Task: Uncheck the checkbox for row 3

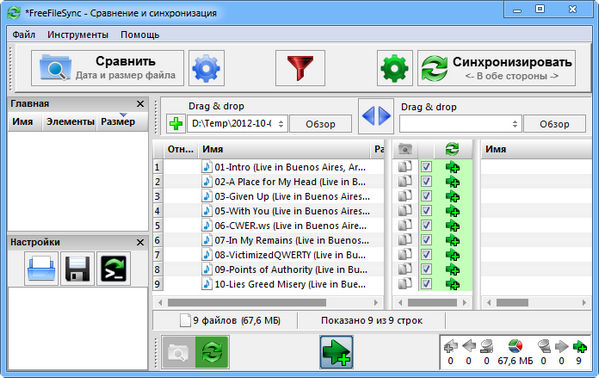Action: pos(426,196)
